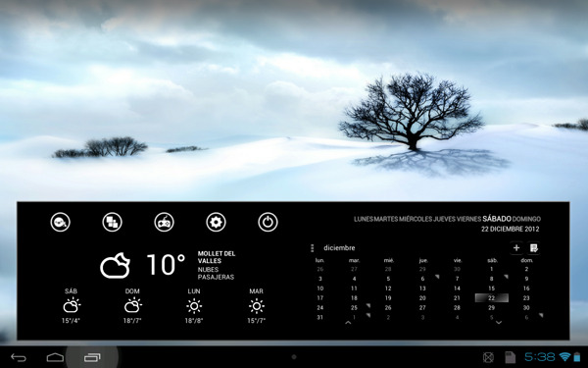
Task: Go to the previous month with up chevron
Action: tap(348, 322)
